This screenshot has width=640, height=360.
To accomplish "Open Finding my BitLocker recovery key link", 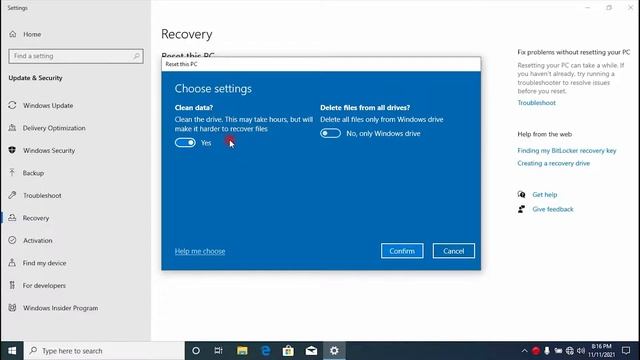I will coord(567,151).
